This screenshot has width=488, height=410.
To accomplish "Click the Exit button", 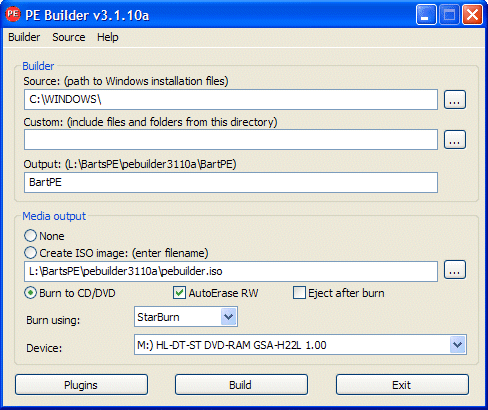I will tap(402, 385).
